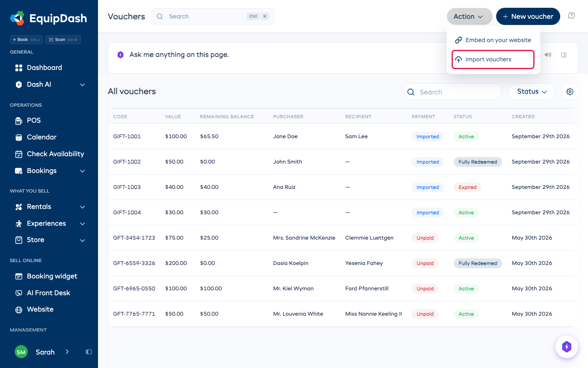Close the Action dropdown button
588x368 pixels.
(x=470, y=16)
